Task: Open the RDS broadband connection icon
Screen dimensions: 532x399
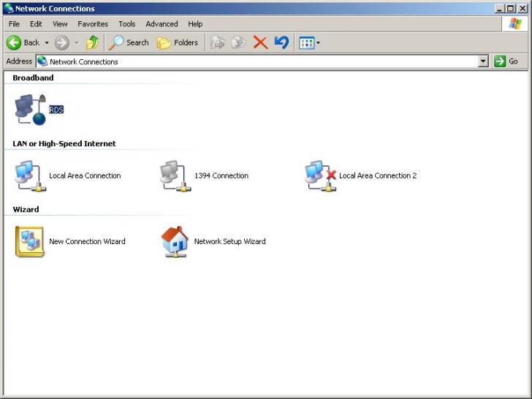Action: (x=30, y=110)
